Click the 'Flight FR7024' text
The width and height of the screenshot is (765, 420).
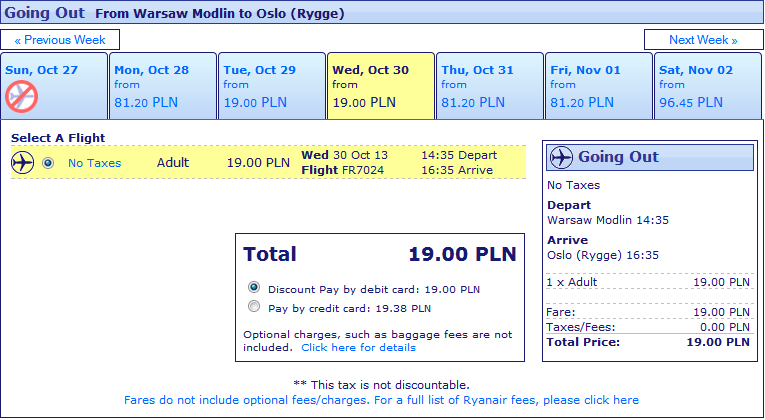pyautogui.click(x=342, y=170)
